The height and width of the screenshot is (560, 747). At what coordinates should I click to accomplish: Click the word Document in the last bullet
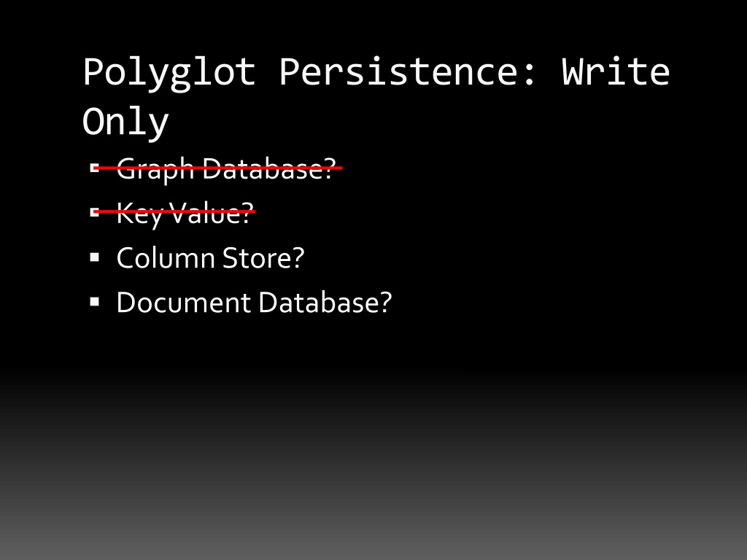[183, 303]
